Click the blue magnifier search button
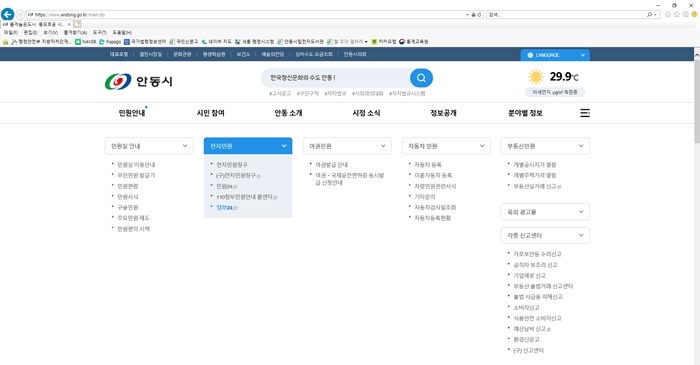This screenshot has height=365, width=700. pyautogui.click(x=421, y=78)
